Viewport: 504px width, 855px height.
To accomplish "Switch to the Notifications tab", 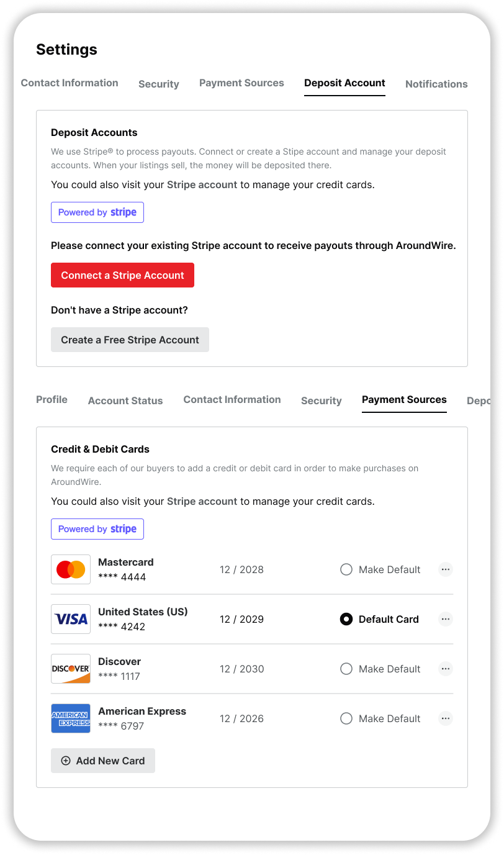I will tap(436, 84).
